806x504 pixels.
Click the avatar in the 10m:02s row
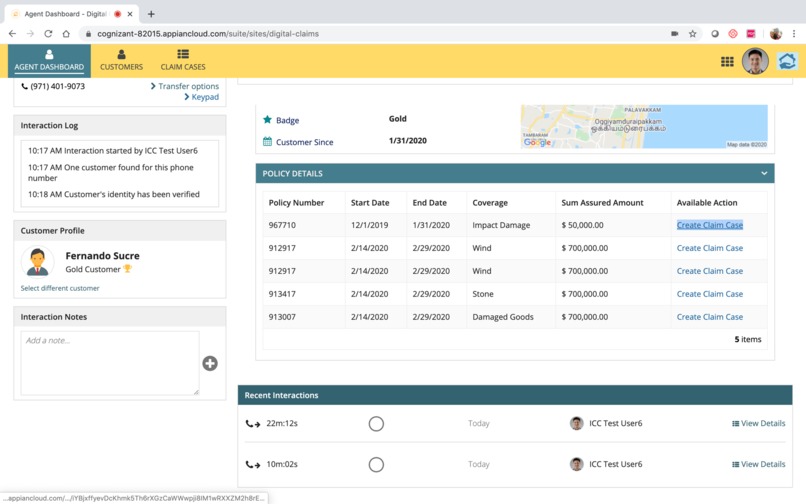click(577, 464)
